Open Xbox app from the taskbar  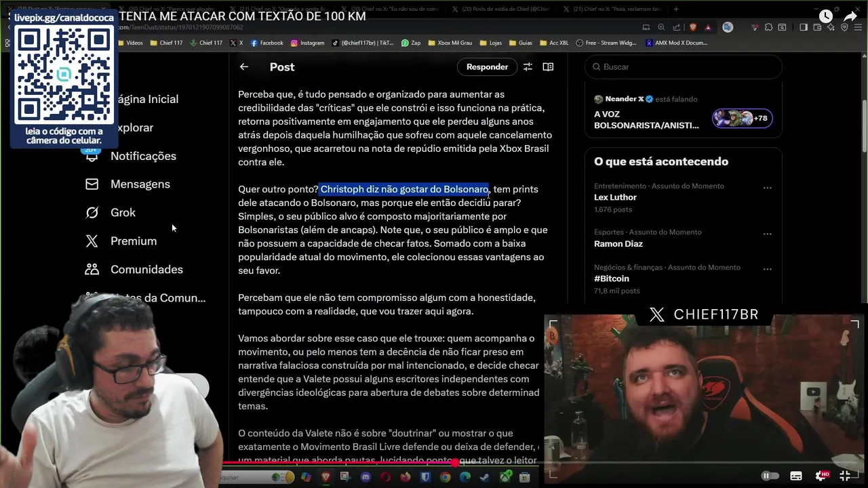(505, 477)
